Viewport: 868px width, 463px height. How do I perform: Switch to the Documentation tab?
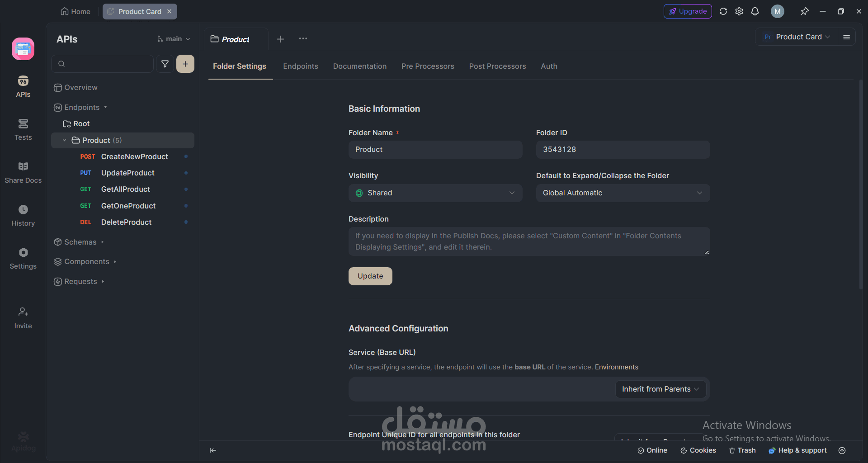tap(360, 66)
